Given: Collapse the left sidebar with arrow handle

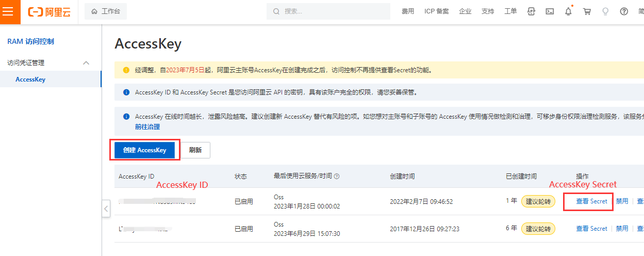Looking at the screenshot, I should [106, 209].
